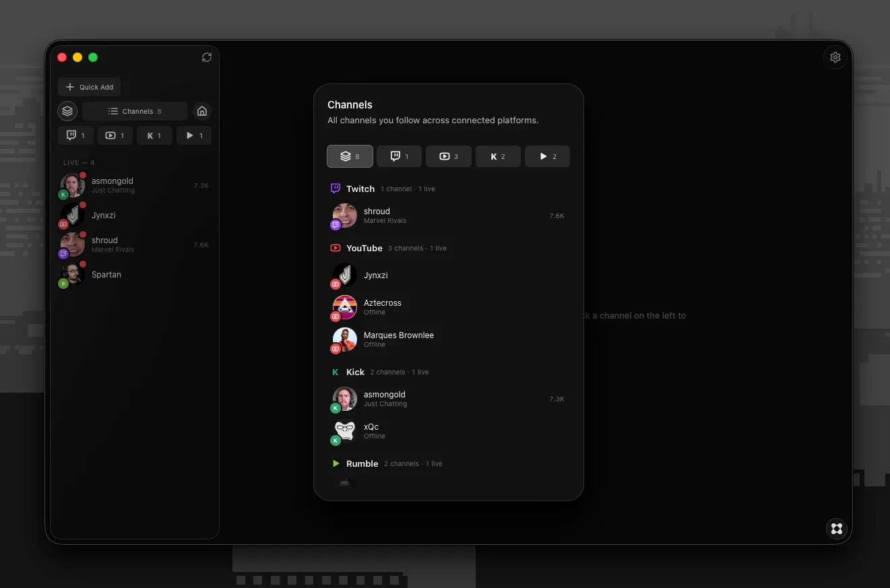Image resolution: width=890 pixels, height=588 pixels.
Task: Filter sidebar by Rumble icon
Action: pyautogui.click(x=194, y=135)
